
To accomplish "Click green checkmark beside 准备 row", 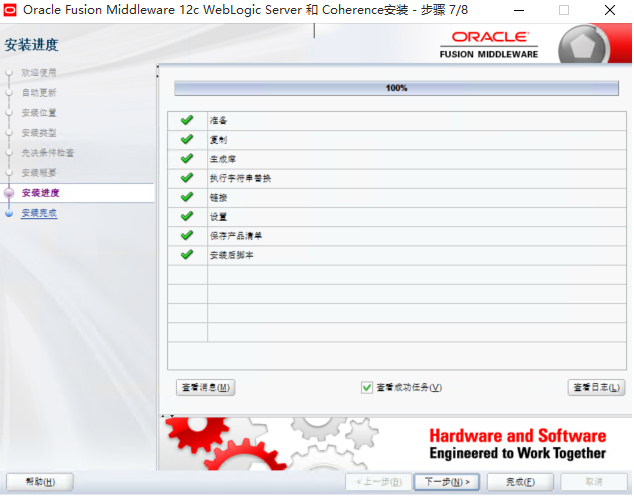I will [x=187, y=120].
